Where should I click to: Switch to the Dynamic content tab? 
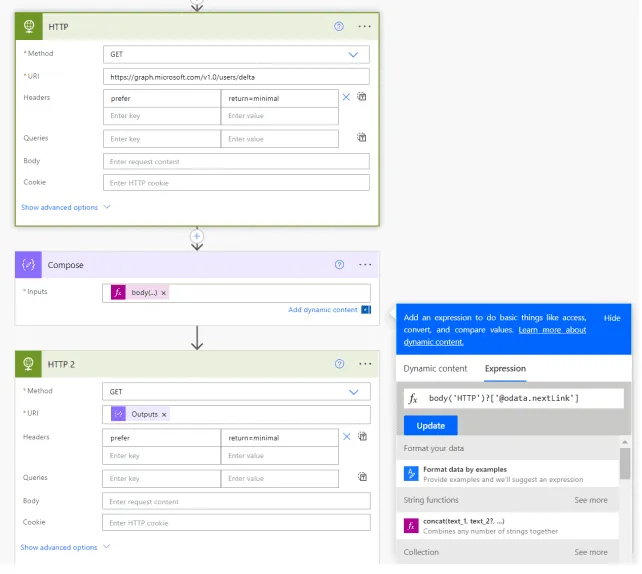pos(435,369)
